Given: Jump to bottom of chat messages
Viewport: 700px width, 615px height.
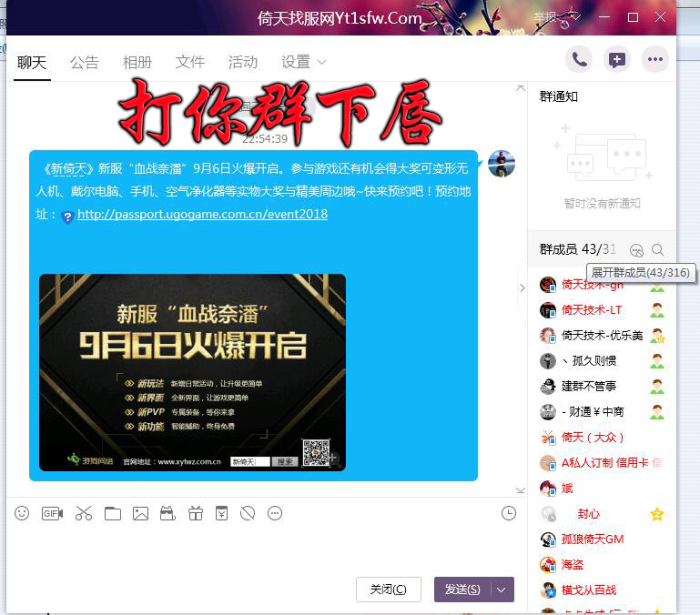Looking at the screenshot, I should coord(521,490).
